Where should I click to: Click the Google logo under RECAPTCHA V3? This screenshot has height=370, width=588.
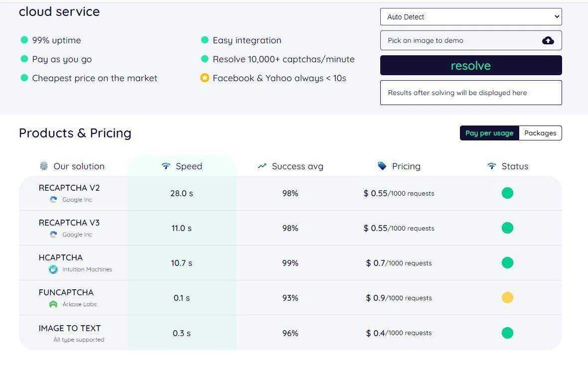click(x=54, y=235)
